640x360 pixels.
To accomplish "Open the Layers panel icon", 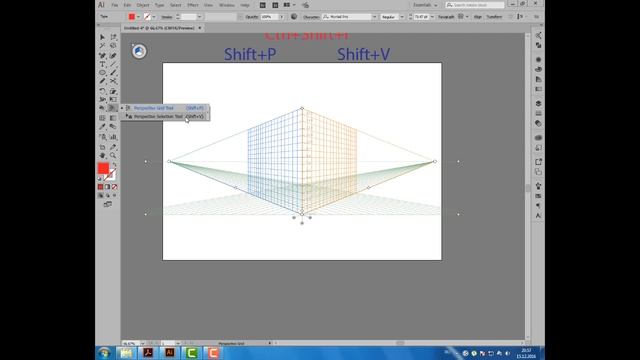I will [x=538, y=104].
